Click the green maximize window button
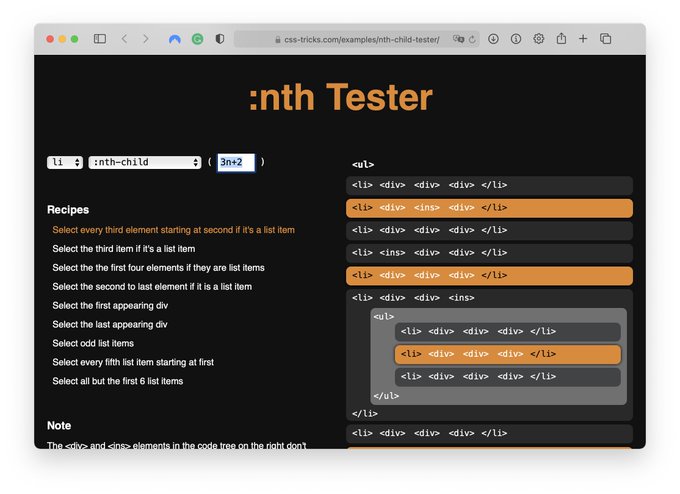This screenshot has width=680, height=494. pyautogui.click(x=75, y=39)
